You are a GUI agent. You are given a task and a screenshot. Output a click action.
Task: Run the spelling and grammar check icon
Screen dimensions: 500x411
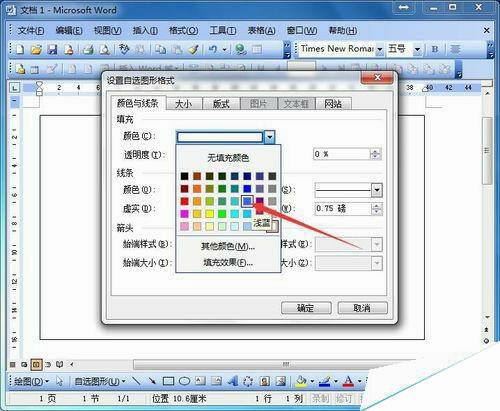click(124, 50)
